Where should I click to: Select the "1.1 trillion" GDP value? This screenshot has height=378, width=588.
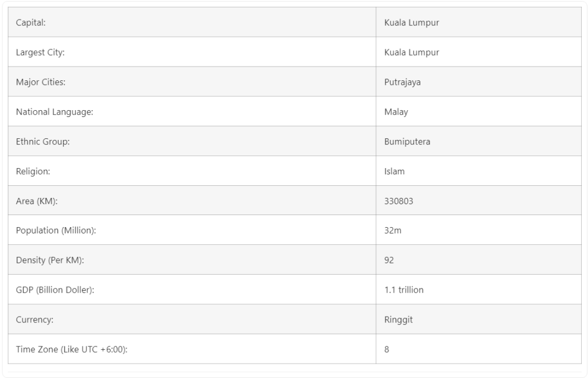pos(404,290)
